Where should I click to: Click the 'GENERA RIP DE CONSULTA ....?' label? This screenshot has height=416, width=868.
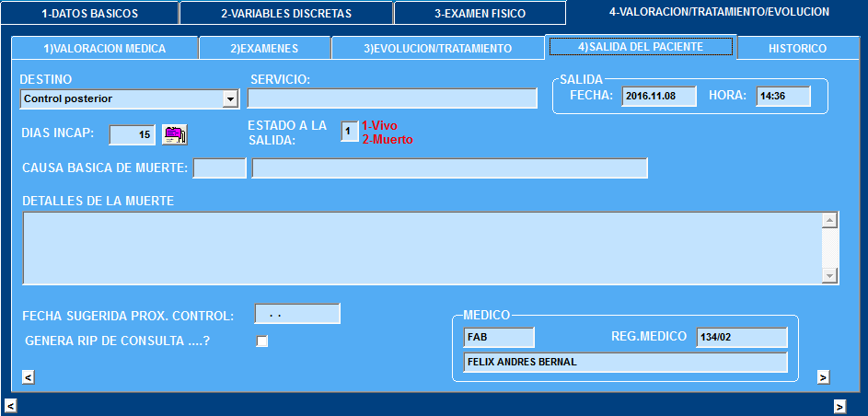point(117,341)
